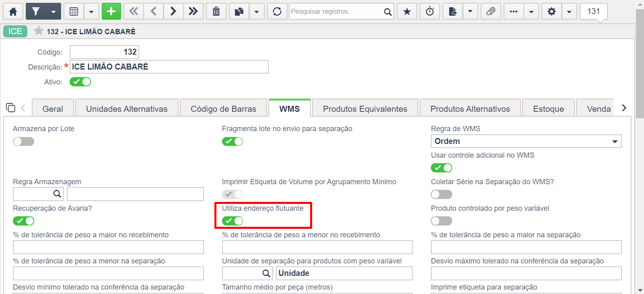644x294 pixels.
Task: Run search with magnifier icon
Action: coord(387,12)
